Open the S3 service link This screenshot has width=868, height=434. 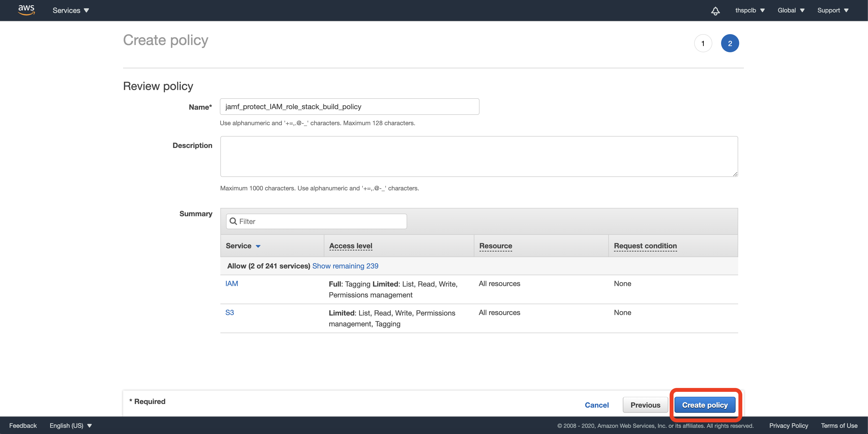229,312
